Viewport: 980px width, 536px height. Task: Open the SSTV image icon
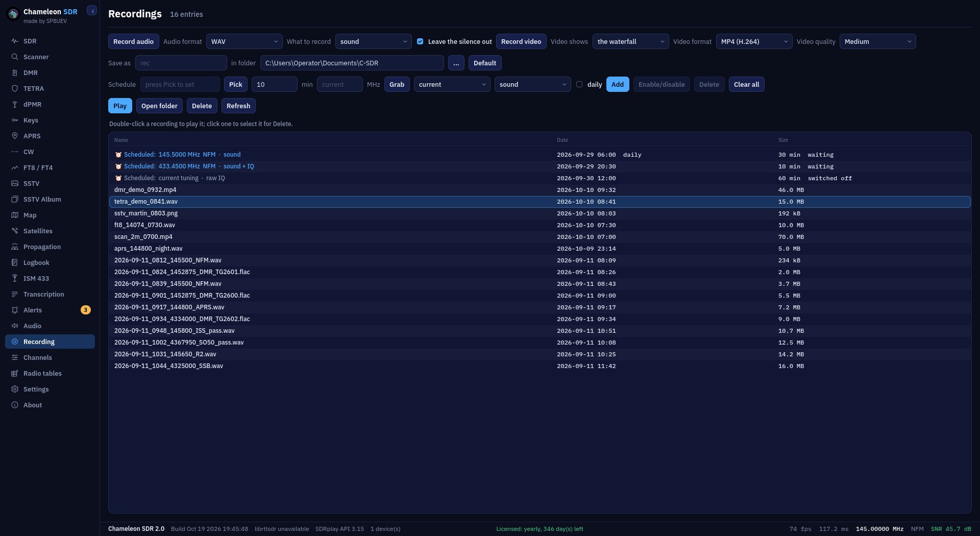15,184
